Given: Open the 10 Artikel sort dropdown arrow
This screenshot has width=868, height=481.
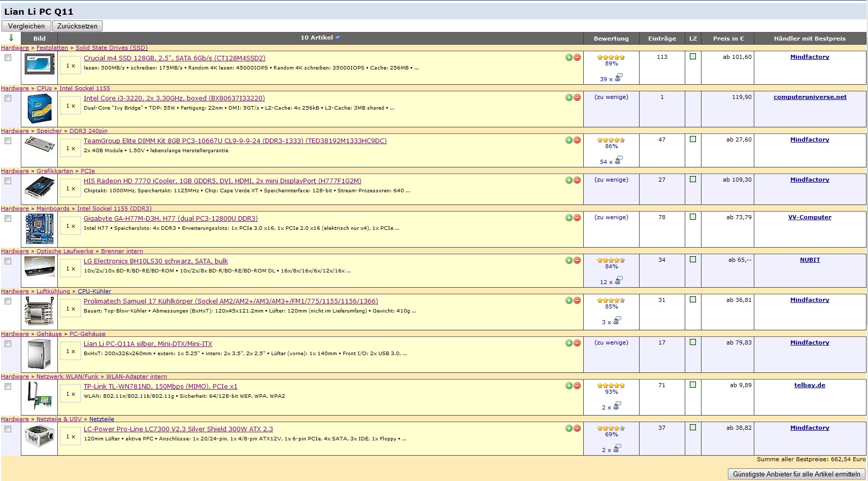Looking at the screenshot, I should tap(338, 38).
